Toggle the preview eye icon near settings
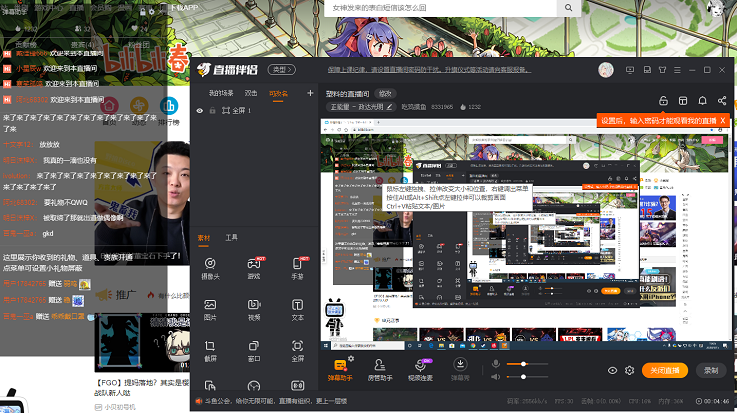 (x=613, y=370)
